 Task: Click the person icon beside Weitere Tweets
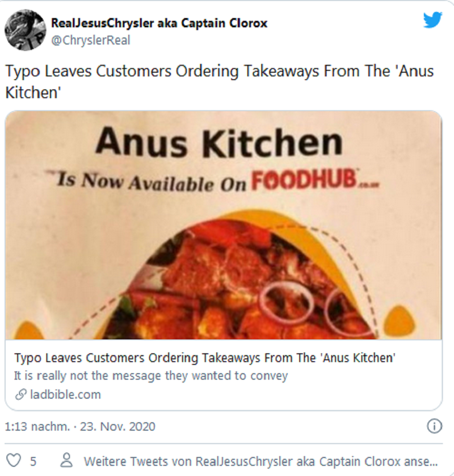67,461
